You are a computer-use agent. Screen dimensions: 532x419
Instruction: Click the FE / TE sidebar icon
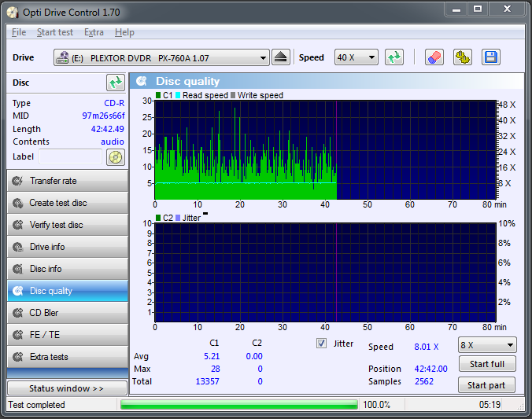(17, 335)
